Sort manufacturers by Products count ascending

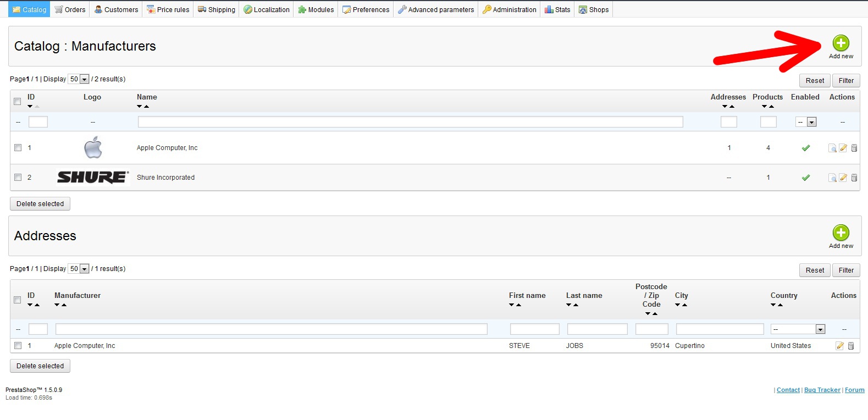(771, 107)
